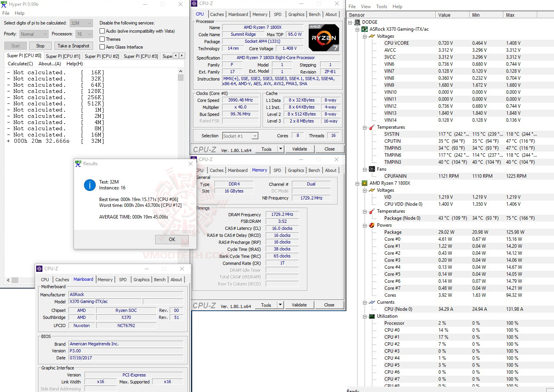The height and width of the screenshot is (392, 554).
Task: Click the thermometer icon under AMD Ryzen 7 1800X
Action: coord(372,211)
